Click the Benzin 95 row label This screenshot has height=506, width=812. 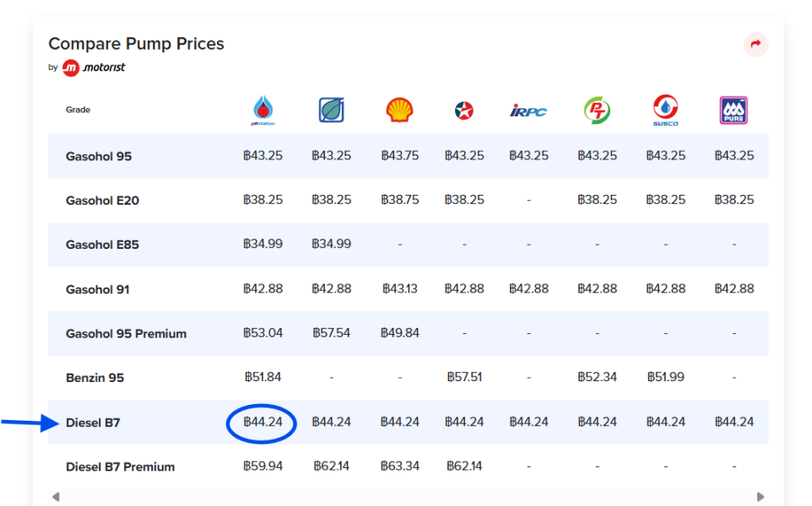click(95, 378)
